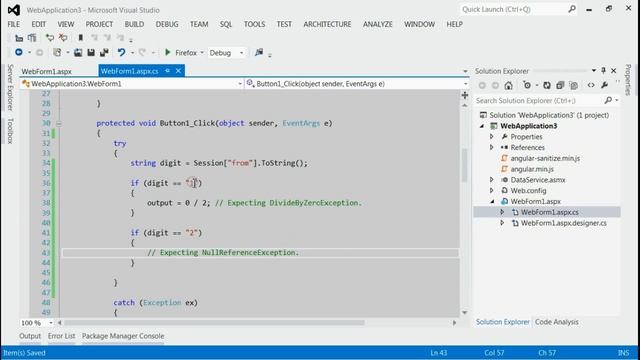The height and width of the screenshot is (360, 640).
Task: Click the View Code icon in Solution Explorer
Action: tap(591, 85)
